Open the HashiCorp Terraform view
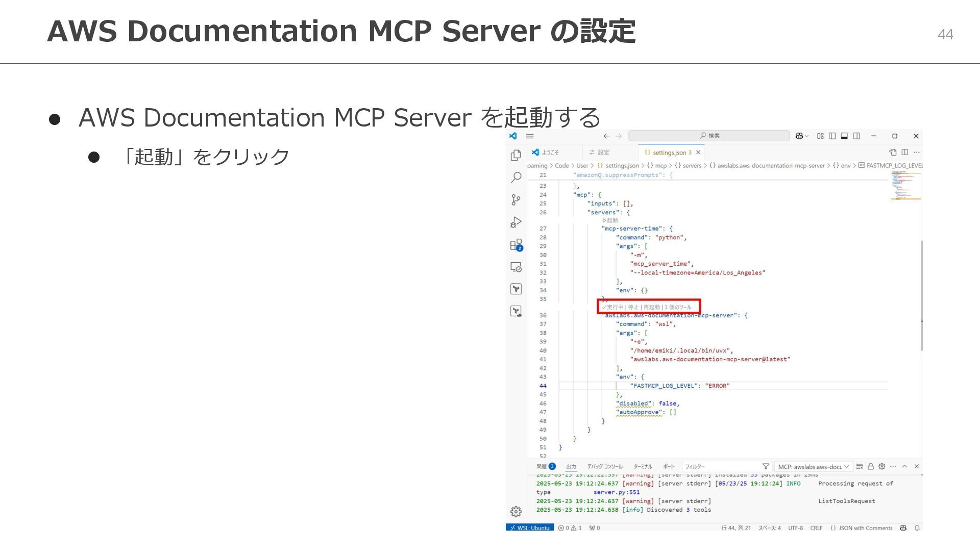 click(516, 289)
